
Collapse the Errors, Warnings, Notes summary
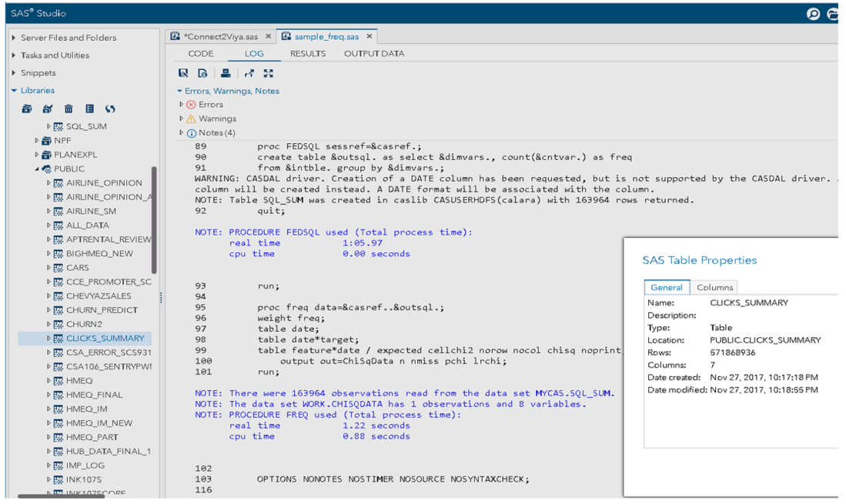coord(179,91)
